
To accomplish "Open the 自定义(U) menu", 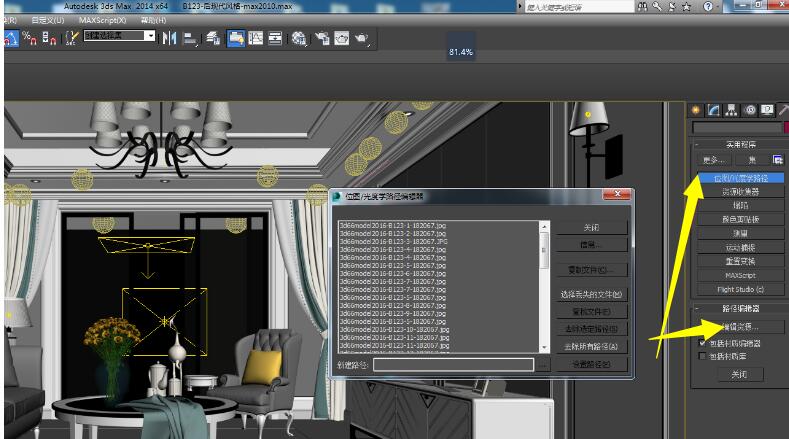I will (48, 20).
